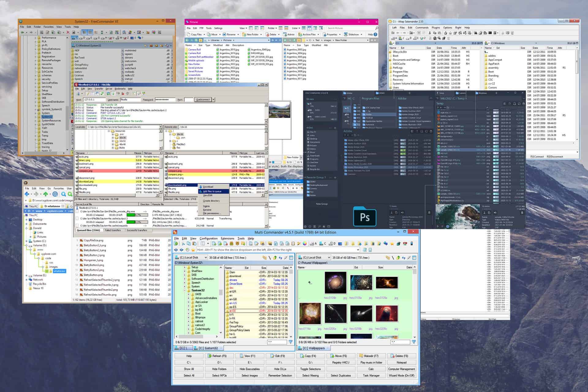
Task: Click the green up arrow in XYplorer toolbar
Action: coord(46,194)
